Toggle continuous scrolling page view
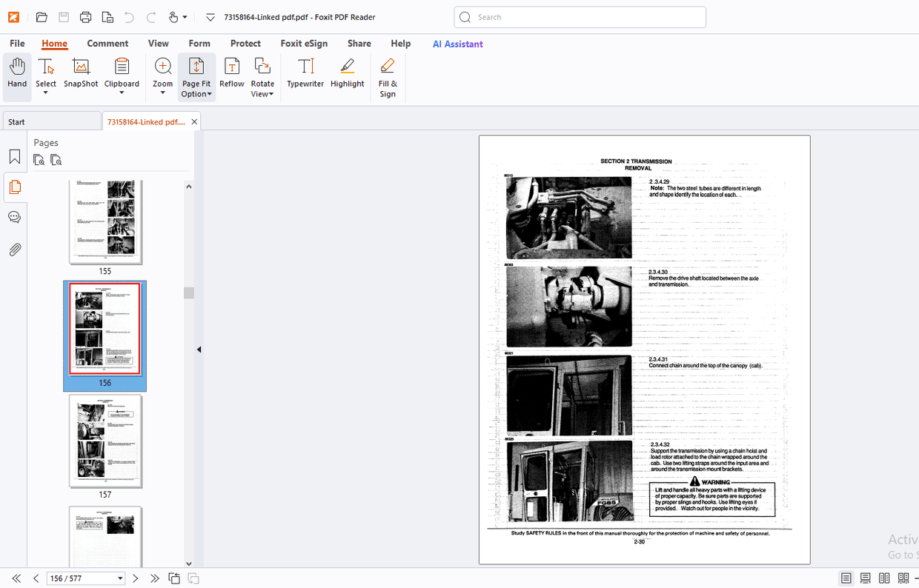Viewport: 919px width, 588px height. point(865,578)
